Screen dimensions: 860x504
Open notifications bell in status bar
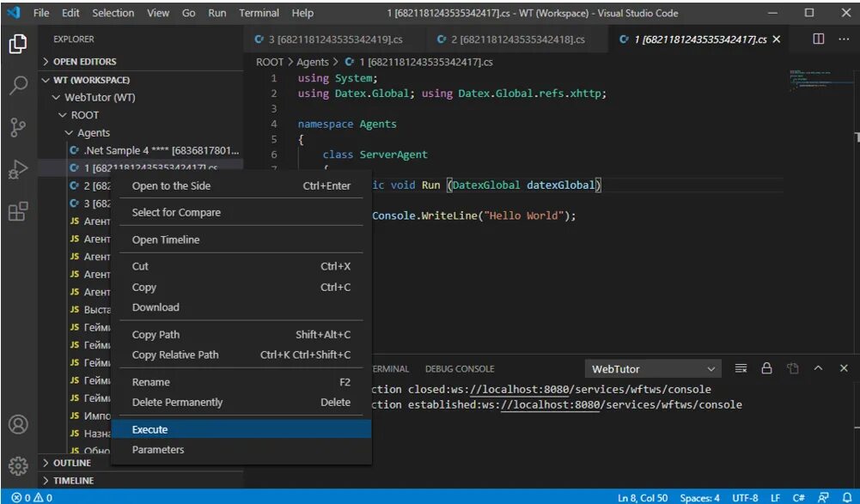tap(847, 497)
